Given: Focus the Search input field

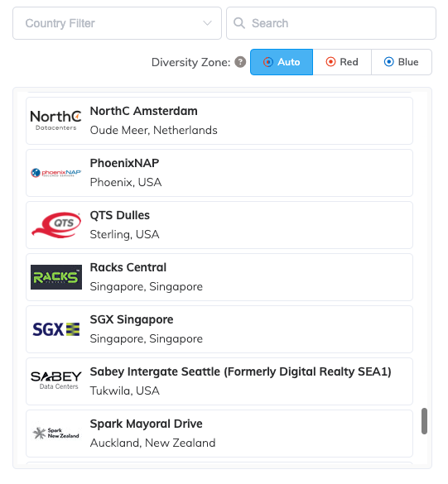Looking at the screenshot, I should pyautogui.click(x=331, y=23).
